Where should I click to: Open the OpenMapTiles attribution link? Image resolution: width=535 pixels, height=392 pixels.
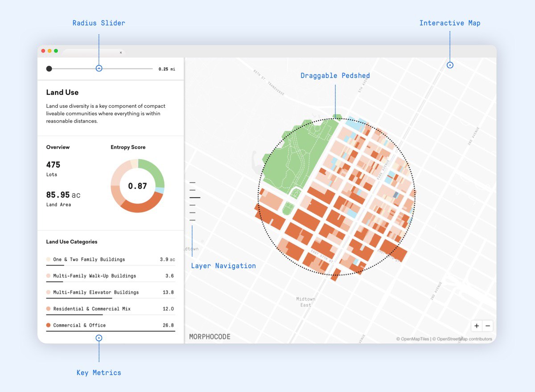coord(413,339)
